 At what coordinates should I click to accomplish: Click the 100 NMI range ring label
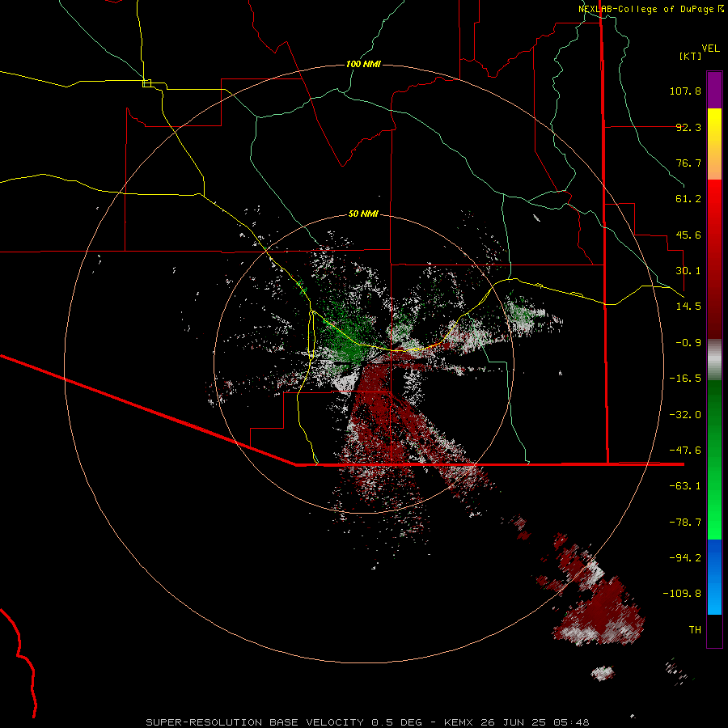[363, 64]
